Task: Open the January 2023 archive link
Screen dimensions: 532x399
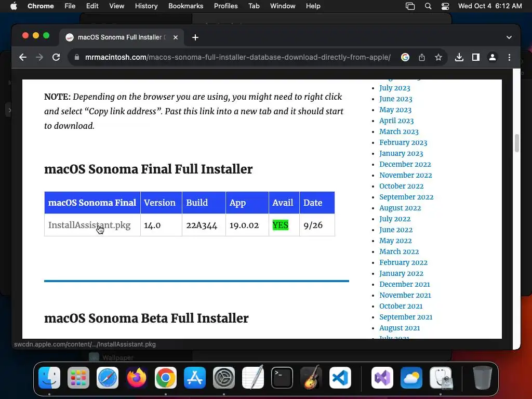Action: 401,153
